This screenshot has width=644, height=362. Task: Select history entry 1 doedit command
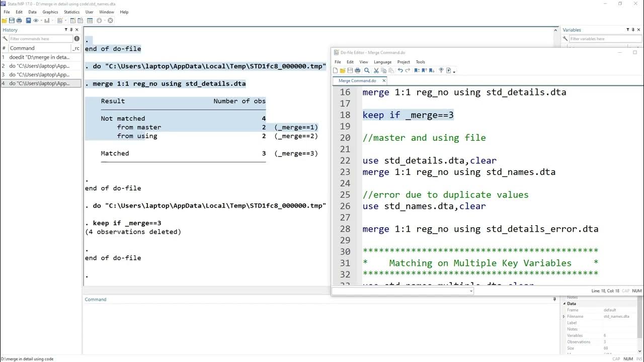41,57
